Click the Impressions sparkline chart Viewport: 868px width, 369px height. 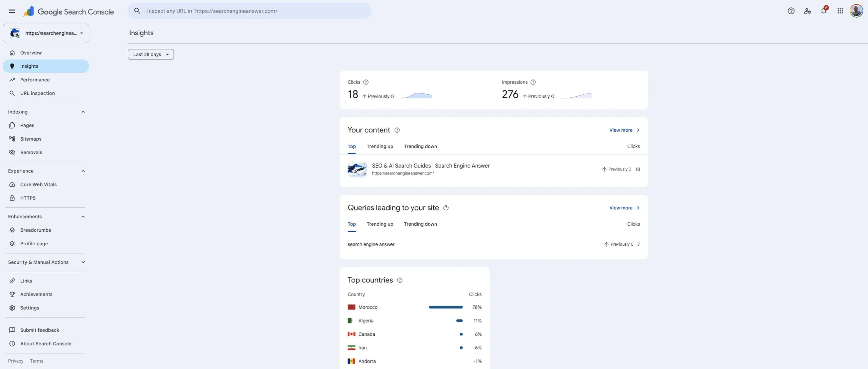(x=576, y=96)
